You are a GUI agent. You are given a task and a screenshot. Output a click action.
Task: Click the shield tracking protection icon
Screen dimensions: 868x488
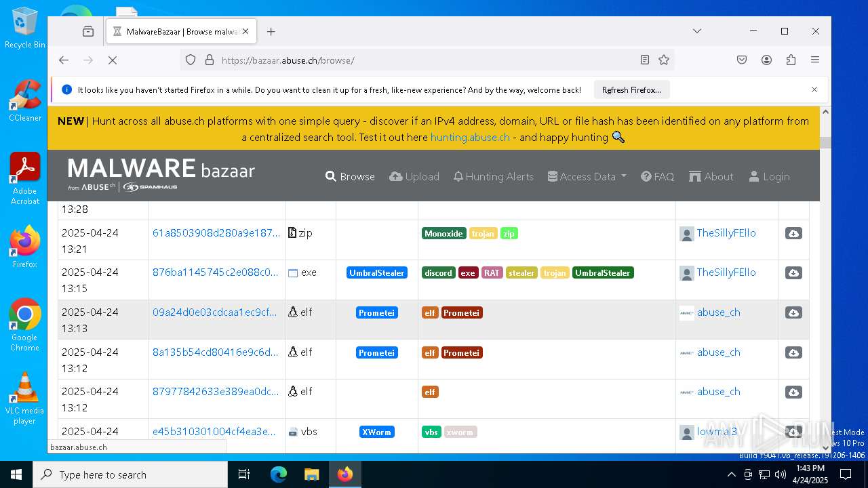(x=191, y=60)
